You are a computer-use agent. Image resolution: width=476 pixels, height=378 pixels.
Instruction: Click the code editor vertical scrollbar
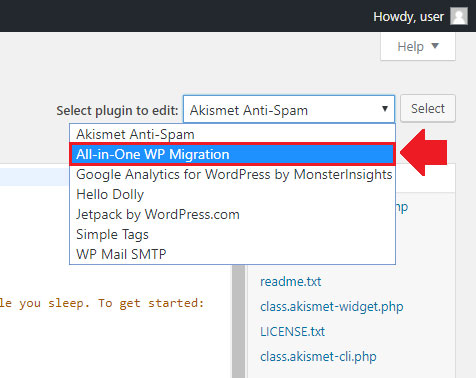(238, 321)
